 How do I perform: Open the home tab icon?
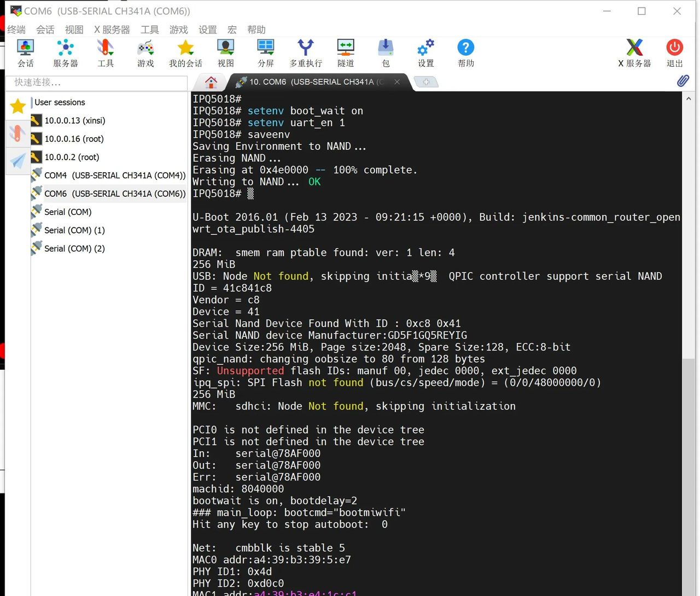point(211,82)
